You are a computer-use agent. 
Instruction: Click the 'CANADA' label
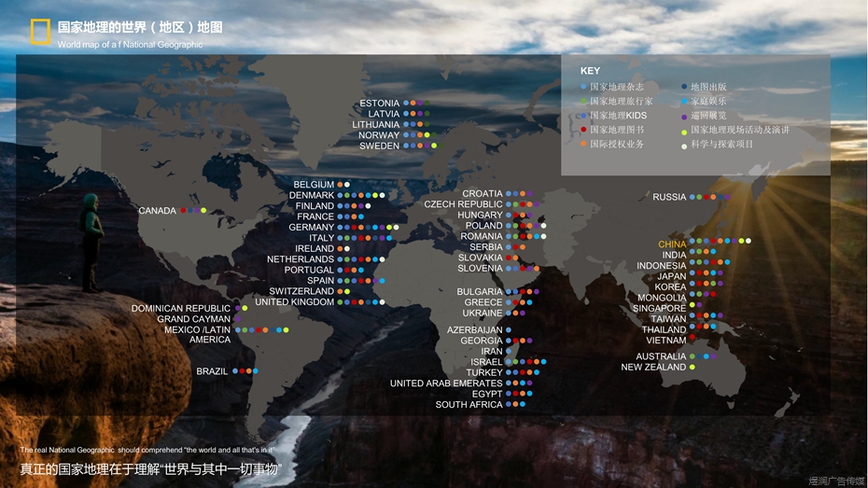157,211
